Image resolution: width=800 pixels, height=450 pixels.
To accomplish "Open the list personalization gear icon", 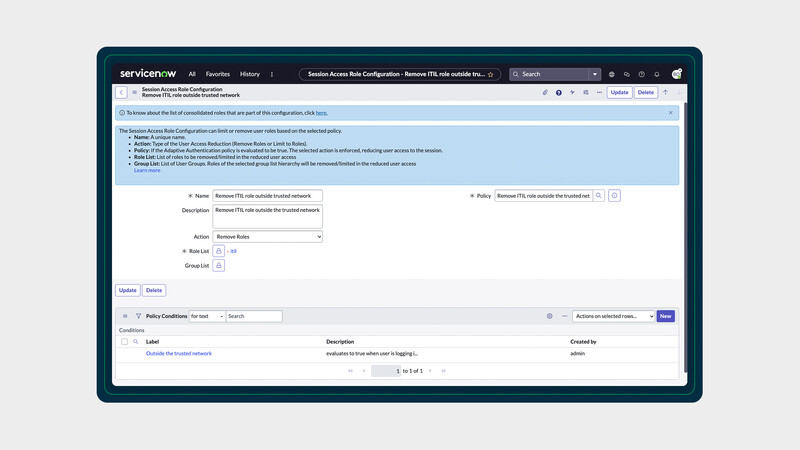I will (549, 316).
